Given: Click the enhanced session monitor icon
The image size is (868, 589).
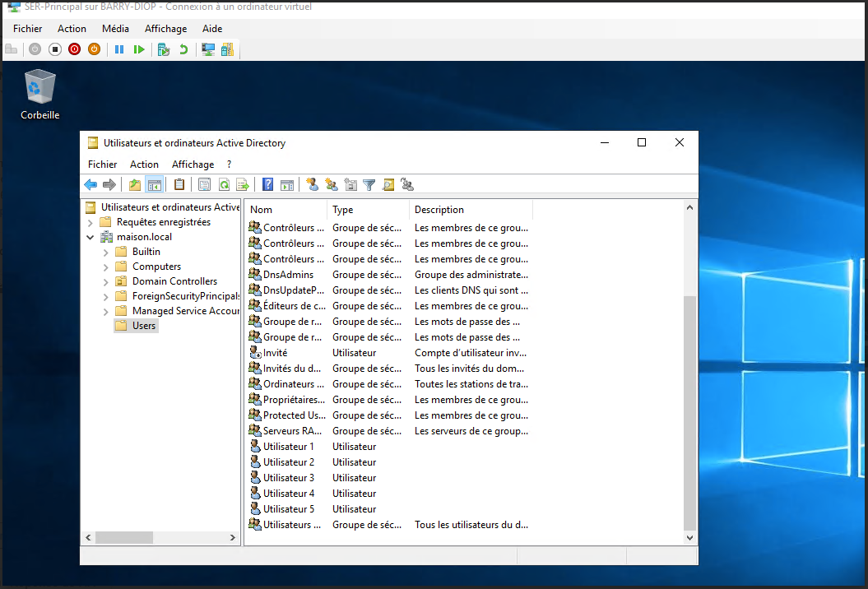Looking at the screenshot, I should coord(208,49).
